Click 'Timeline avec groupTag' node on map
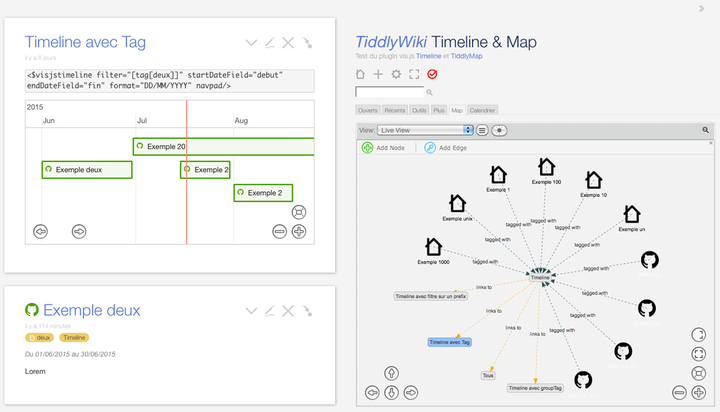This screenshot has height=412, width=720. pos(535,388)
